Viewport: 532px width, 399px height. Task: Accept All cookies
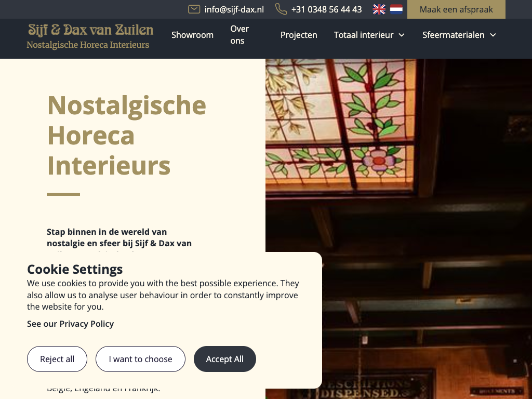point(224,359)
